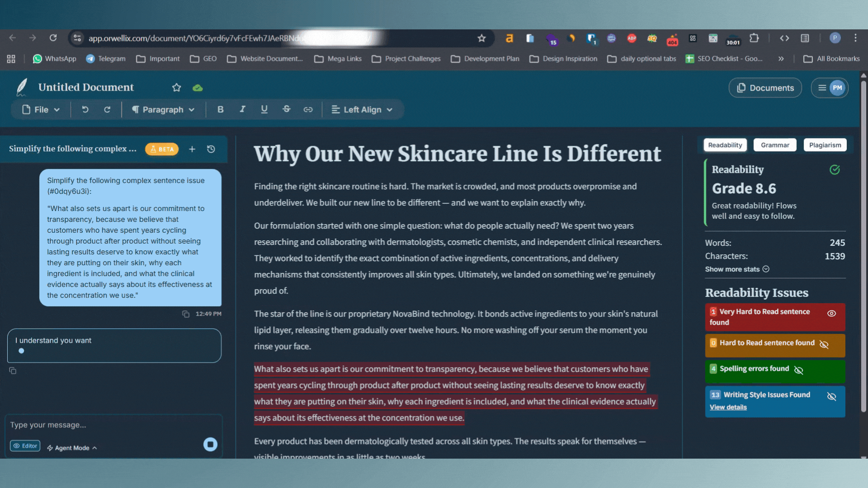The image size is (868, 488).
Task: Toggle bold formatting in the toolbar
Action: click(x=221, y=109)
